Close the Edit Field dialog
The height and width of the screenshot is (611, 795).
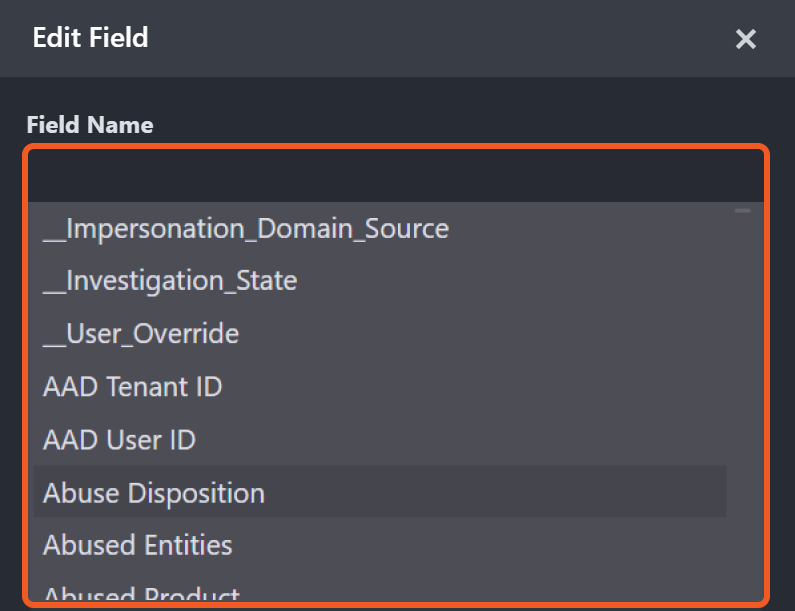tap(745, 39)
